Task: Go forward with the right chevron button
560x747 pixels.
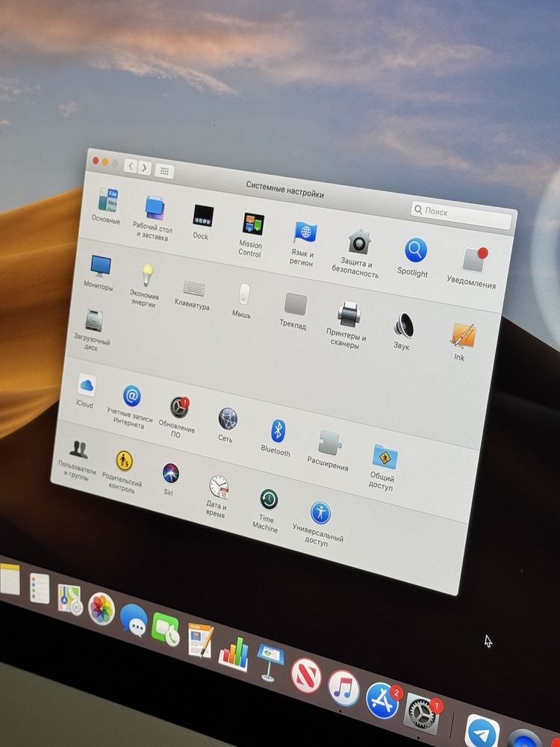Action: (x=145, y=168)
